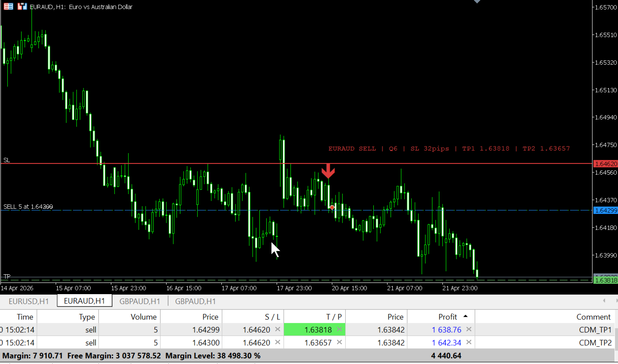Open the second GBPAUD,H1 tab
The height and width of the screenshot is (364, 618).
pyautogui.click(x=195, y=301)
